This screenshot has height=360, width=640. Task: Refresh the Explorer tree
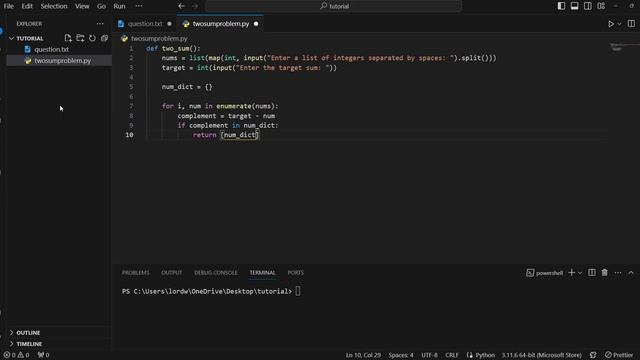click(x=92, y=38)
